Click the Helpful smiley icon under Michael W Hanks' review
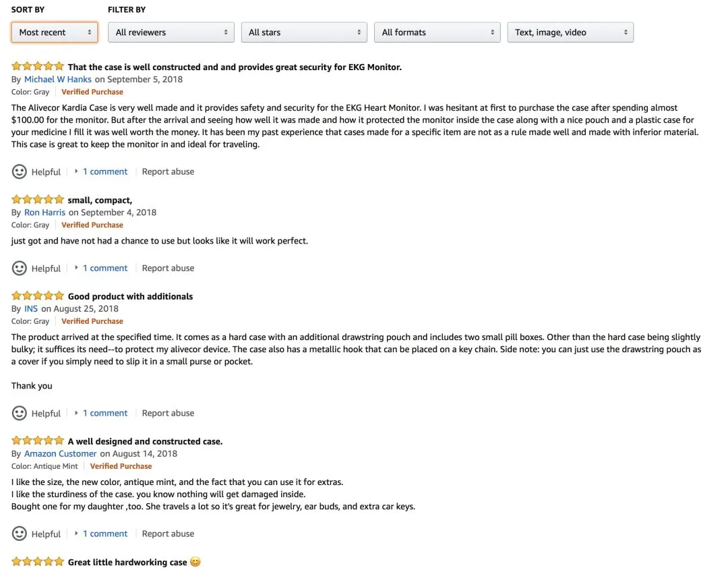This screenshot has height=570, width=728. point(19,172)
